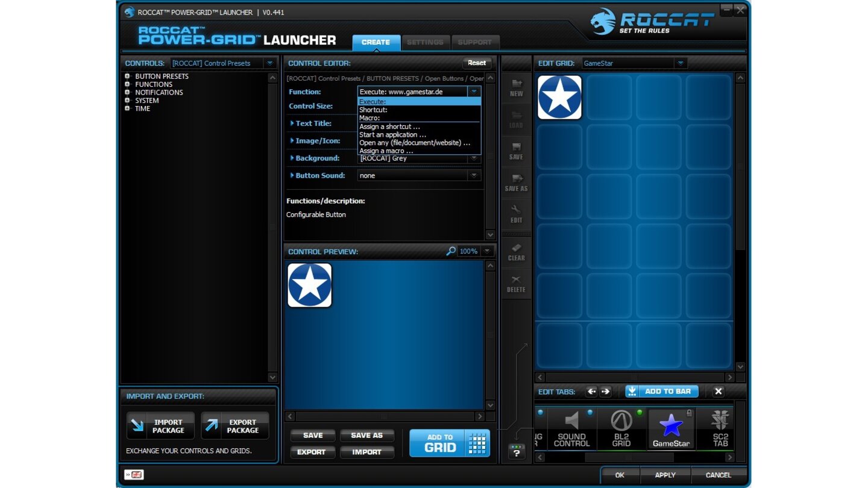Click the Clear eraser icon

517,252
